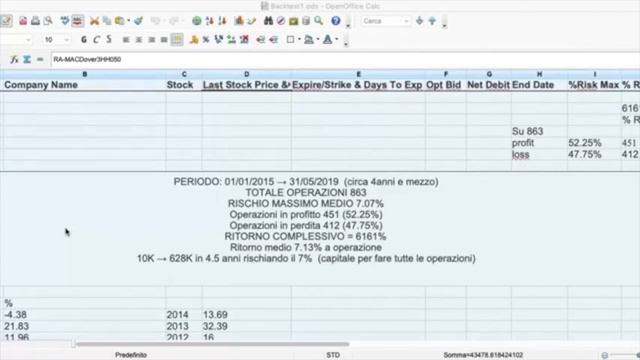
Task: Toggle Merge Cells button
Action: [x=177, y=40]
